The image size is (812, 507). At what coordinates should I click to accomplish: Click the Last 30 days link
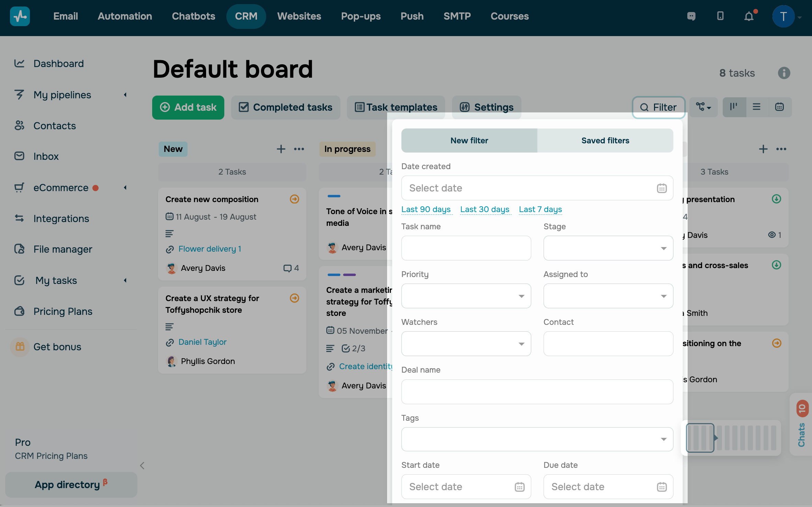(x=485, y=209)
